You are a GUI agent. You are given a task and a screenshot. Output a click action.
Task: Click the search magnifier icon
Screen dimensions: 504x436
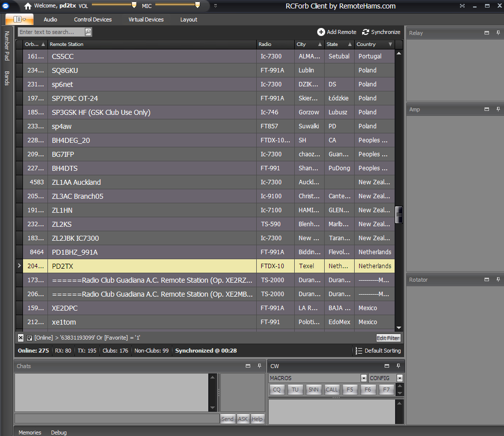(x=88, y=32)
